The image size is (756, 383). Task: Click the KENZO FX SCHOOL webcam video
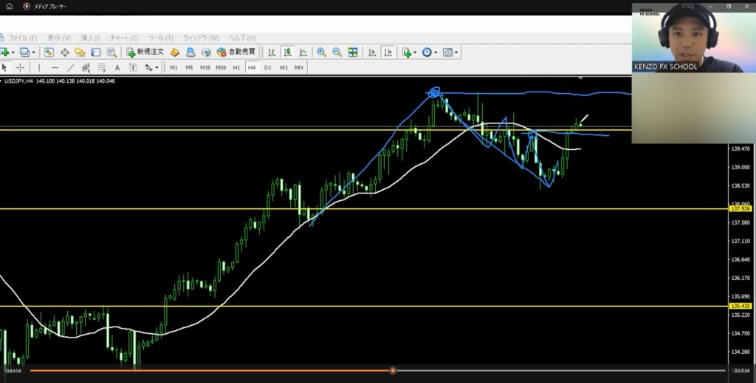click(694, 38)
